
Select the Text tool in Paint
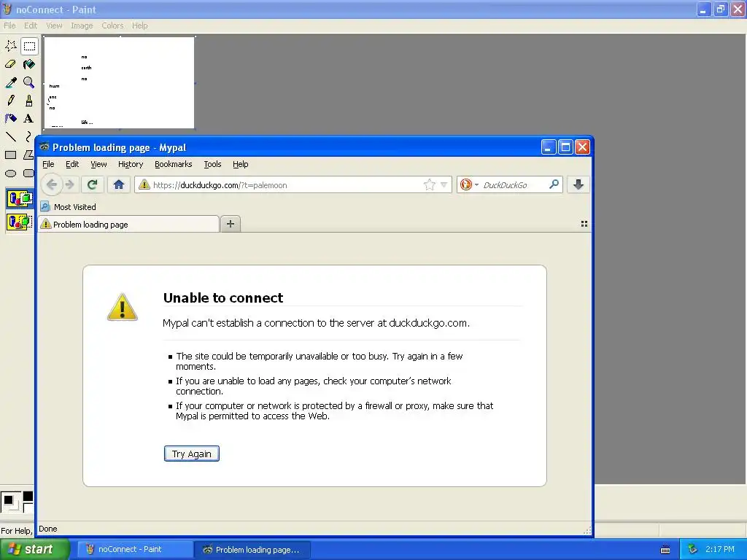pos(29,119)
